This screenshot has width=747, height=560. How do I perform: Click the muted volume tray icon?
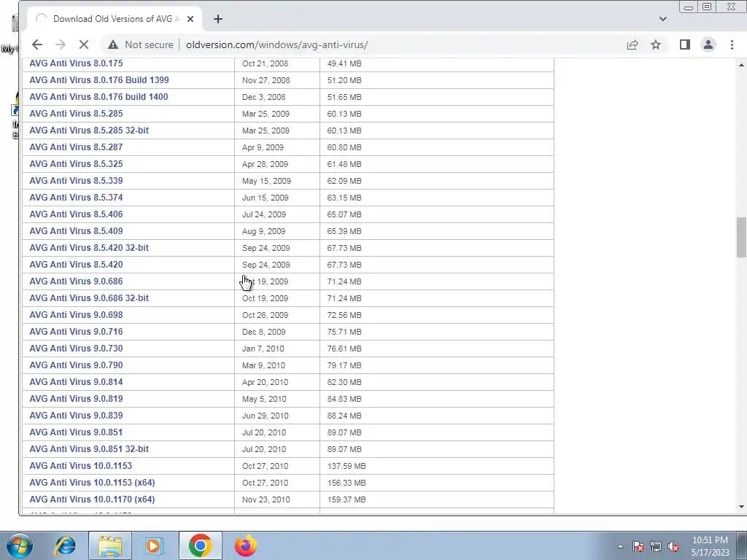[x=673, y=547]
